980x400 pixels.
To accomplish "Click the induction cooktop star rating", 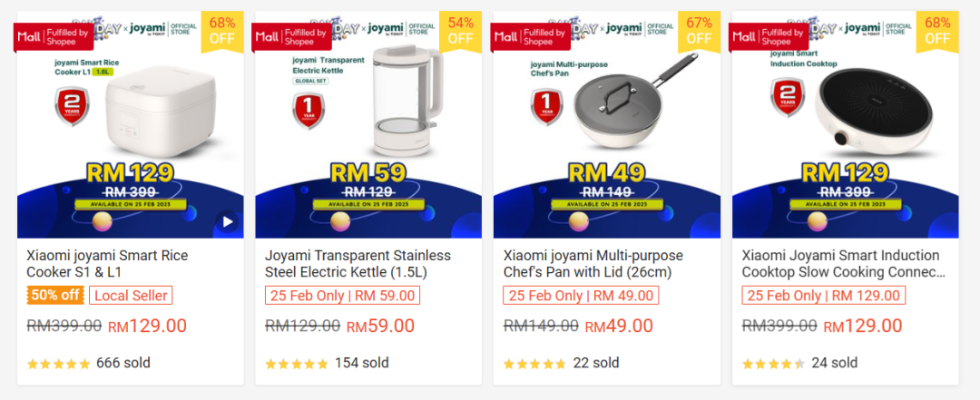I will pos(773,364).
